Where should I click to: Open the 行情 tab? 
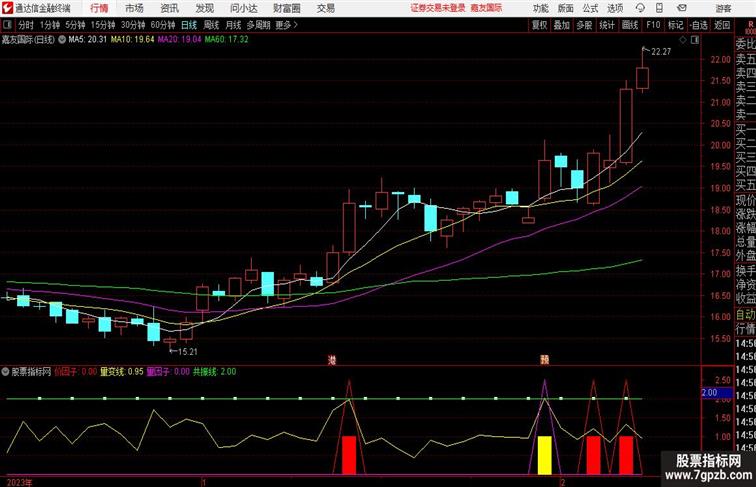coord(99,8)
